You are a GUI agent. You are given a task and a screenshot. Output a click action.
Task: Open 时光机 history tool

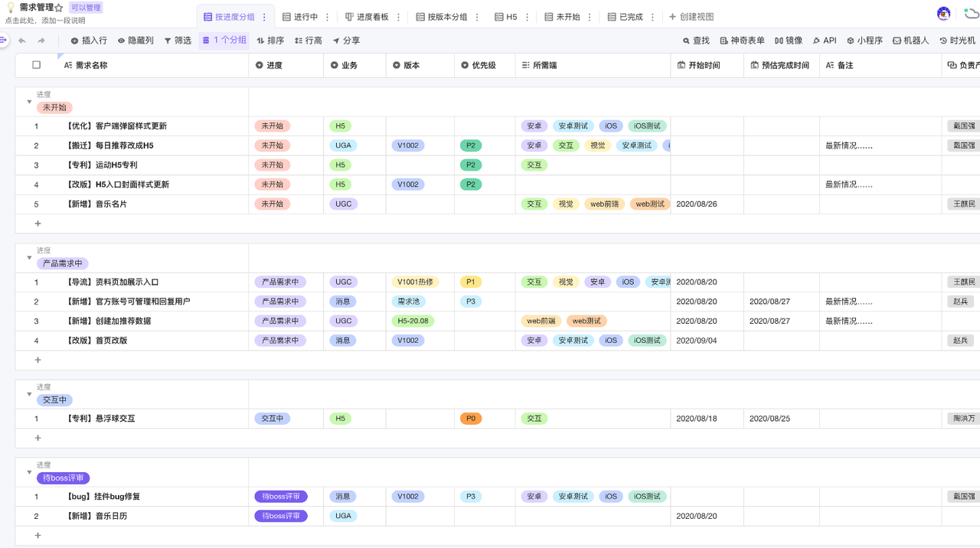(x=957, y=41)
